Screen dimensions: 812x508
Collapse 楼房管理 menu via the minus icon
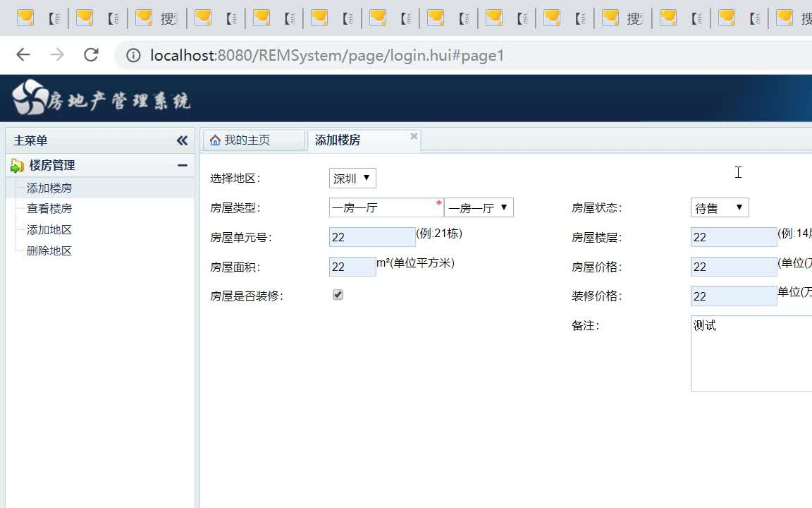182,165
